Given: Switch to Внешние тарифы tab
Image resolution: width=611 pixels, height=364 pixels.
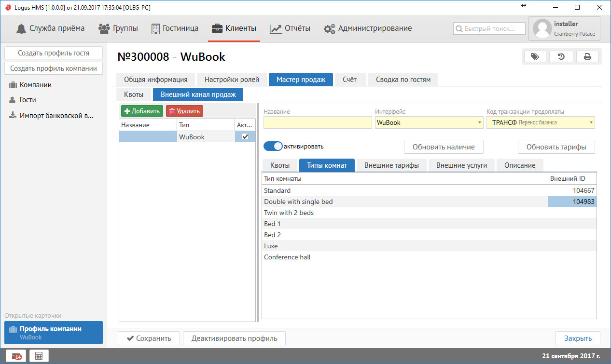Looking at the screenshot, I should tap(391, 165).
